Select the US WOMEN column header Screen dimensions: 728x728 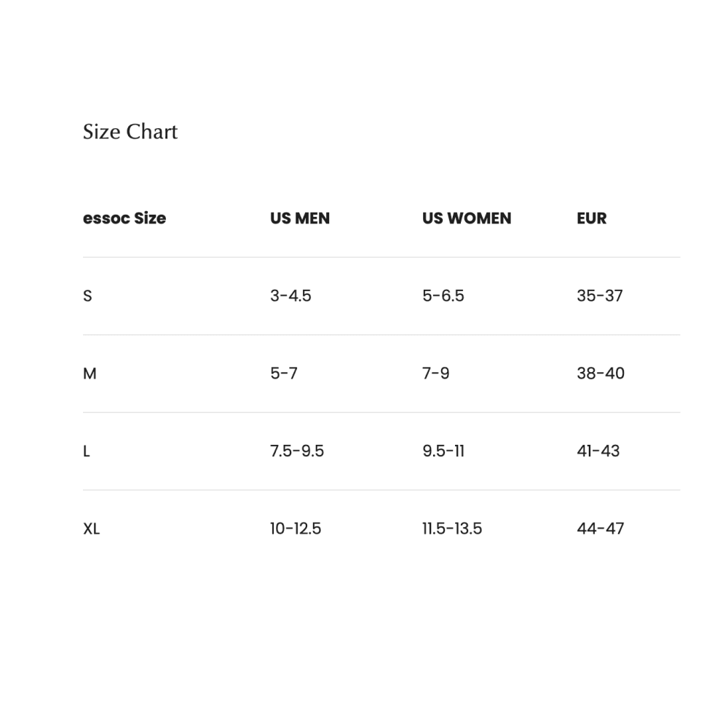coord(467,218)
